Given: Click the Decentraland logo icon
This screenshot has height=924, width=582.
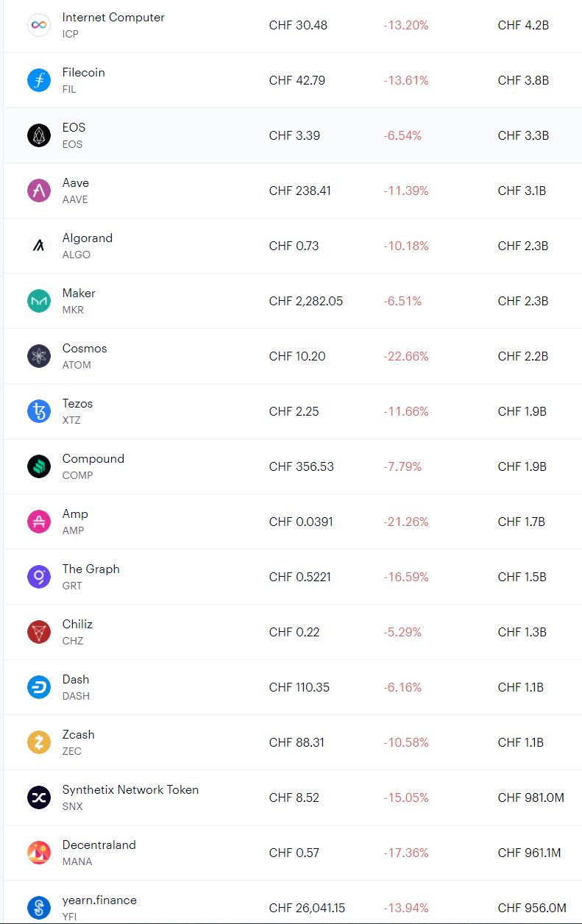Looking at the screenshot, I should click(x=39, y=853).
